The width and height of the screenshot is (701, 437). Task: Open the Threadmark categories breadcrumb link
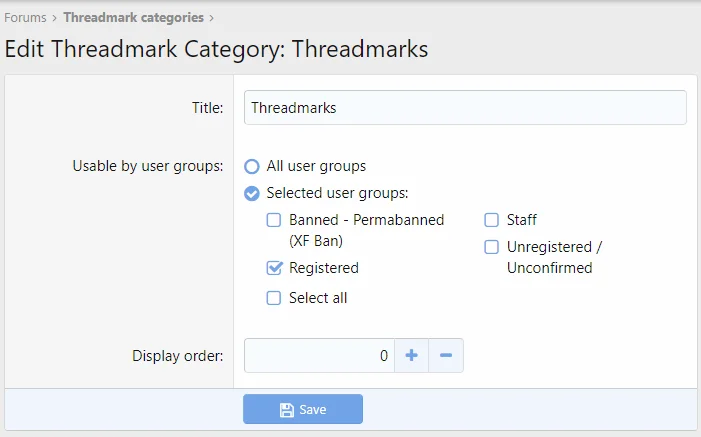[133, 18]
